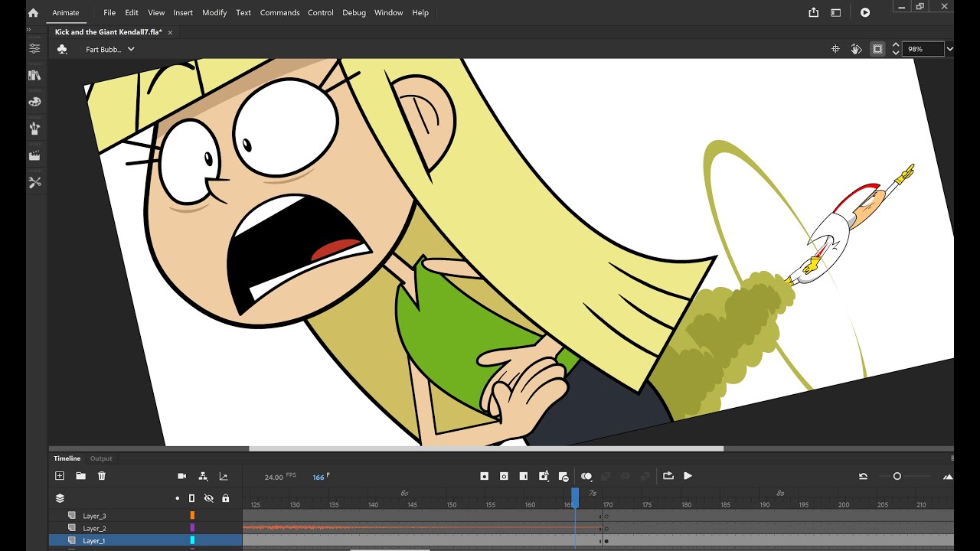Open the File menu
Image resolution: width=980 pixels, height=551 pixels.
coord(109,12)
